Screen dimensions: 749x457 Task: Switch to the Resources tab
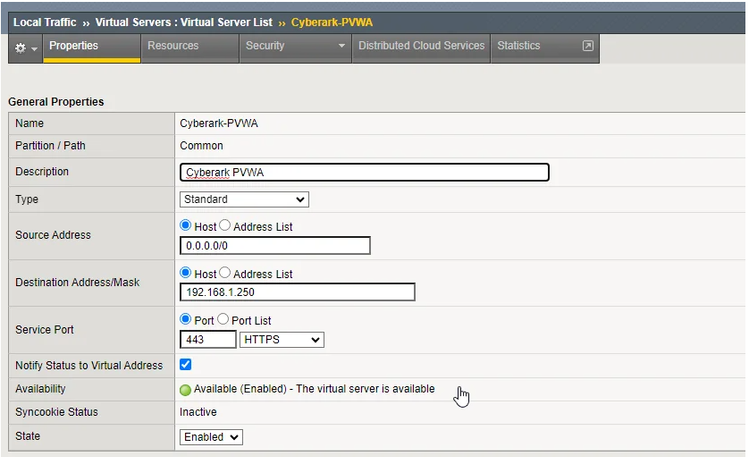[x=173, y=46]
